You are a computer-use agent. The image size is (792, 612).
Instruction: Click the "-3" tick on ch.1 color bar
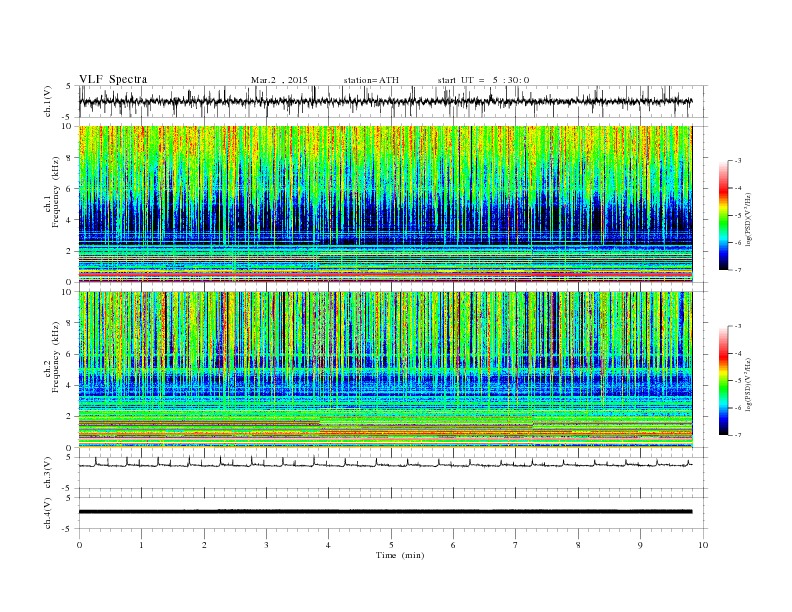[738, 161]
